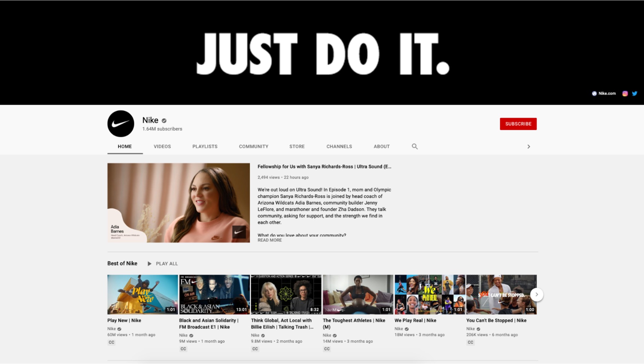Click CC badge under Black and Asian Solidarity
The width and height of the screenshot is (644, 364).
click(183, 349)
